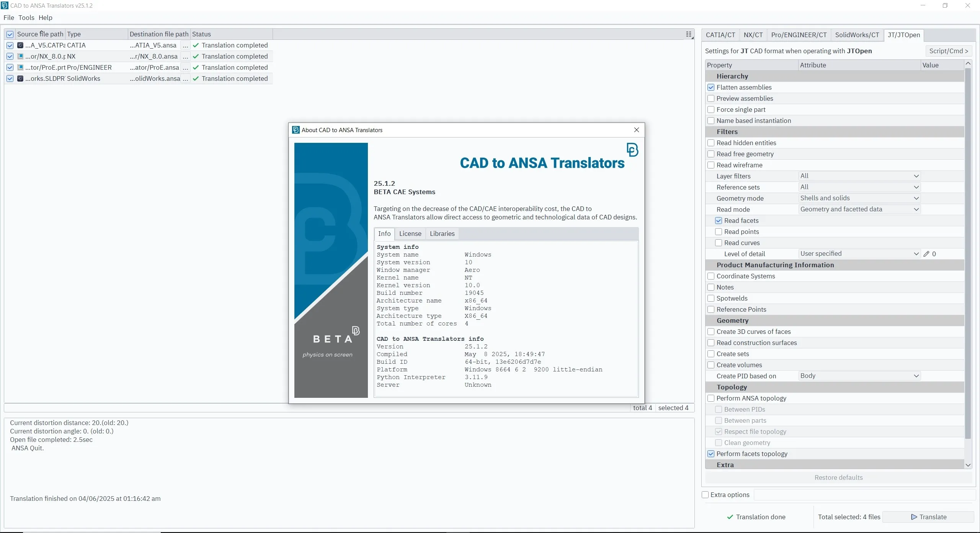Viewport: 980px width, 533px height.
Task: Click settings panel scrollbar up arrow
Action: [968, 63]
